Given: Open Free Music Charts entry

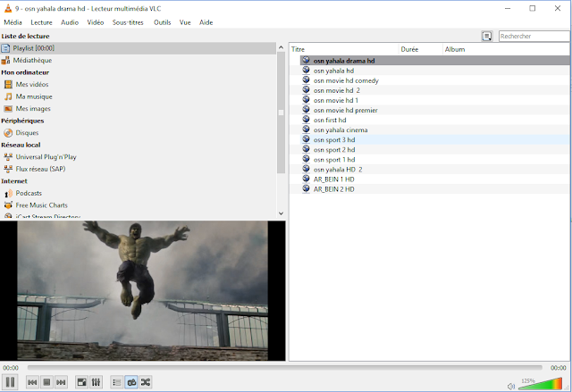Looking at the screenshot, I should point(138,205).
